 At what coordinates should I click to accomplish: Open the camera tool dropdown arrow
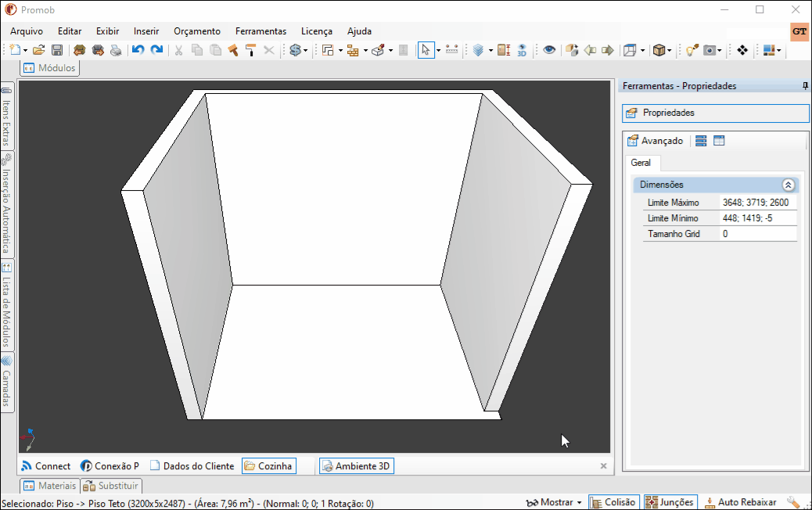pyautogui.click(x=720, y=51)
